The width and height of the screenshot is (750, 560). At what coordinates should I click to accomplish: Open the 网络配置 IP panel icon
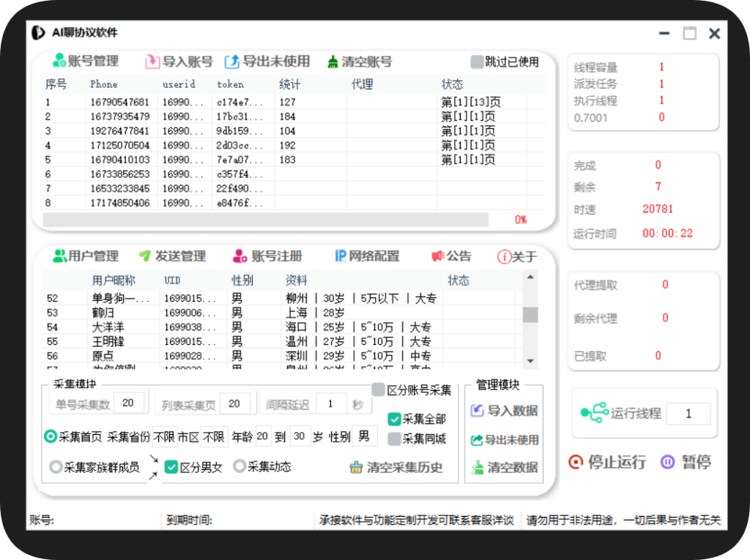[341, 256]
